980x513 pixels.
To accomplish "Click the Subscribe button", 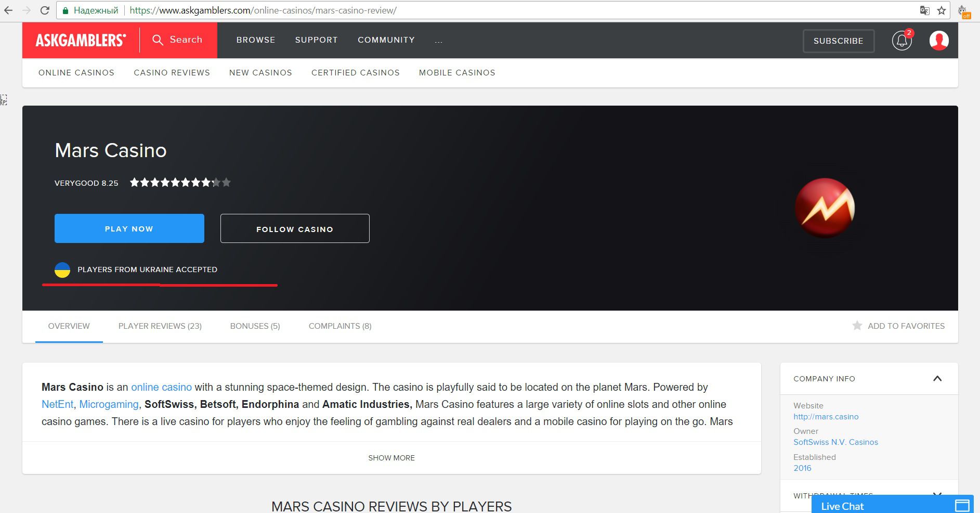I will (839, 41).
